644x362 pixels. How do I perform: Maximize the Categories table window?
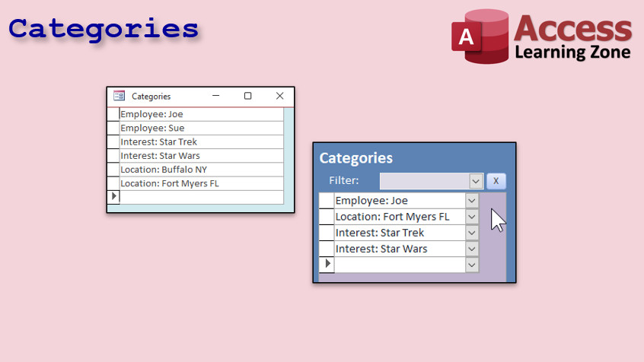247,97
